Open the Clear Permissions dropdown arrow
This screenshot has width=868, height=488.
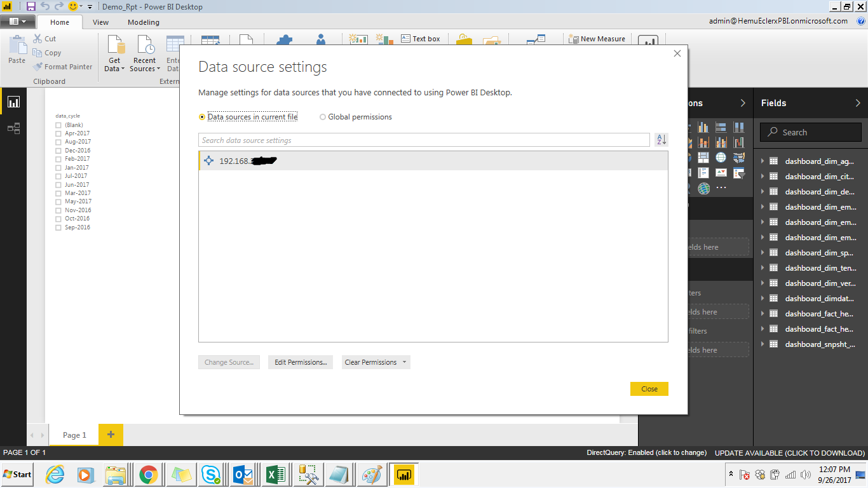404,362
